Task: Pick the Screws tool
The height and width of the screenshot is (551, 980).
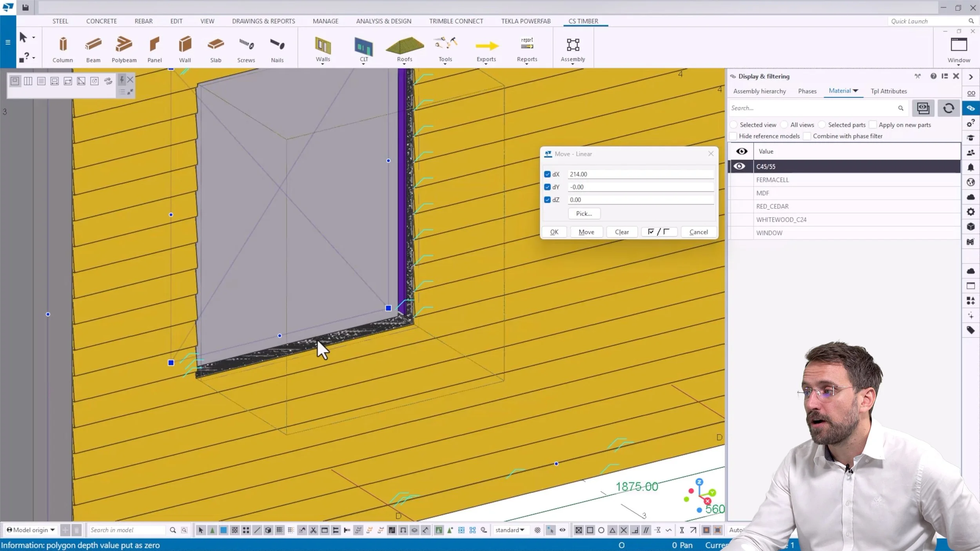Action: coord(246,49)
